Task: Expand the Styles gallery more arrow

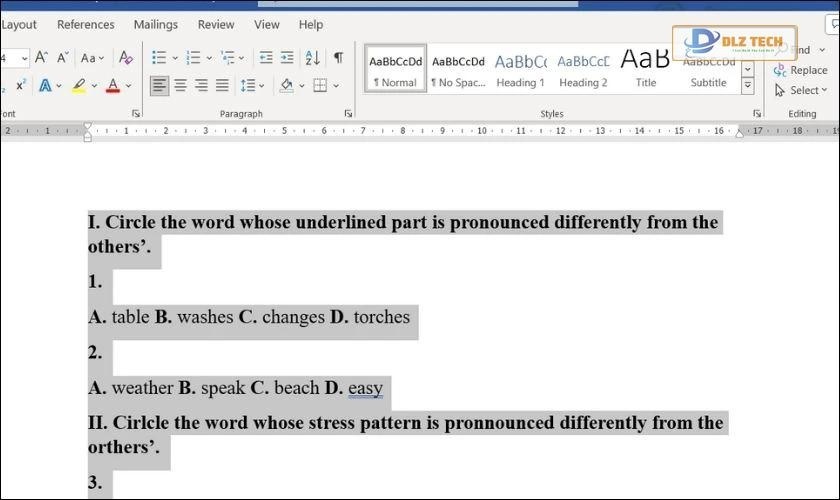Action: pos(747,86)
